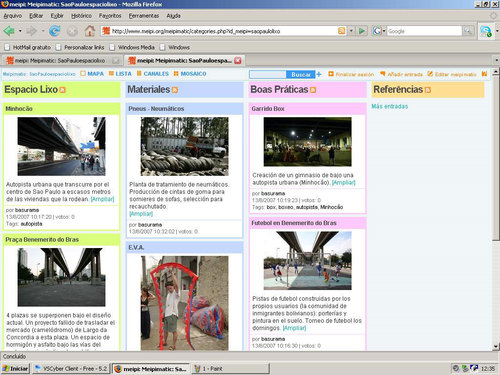This screenshot has height=375, width=500.
Task: Click the plus icon next to Buscar
Action: (319, 74)
